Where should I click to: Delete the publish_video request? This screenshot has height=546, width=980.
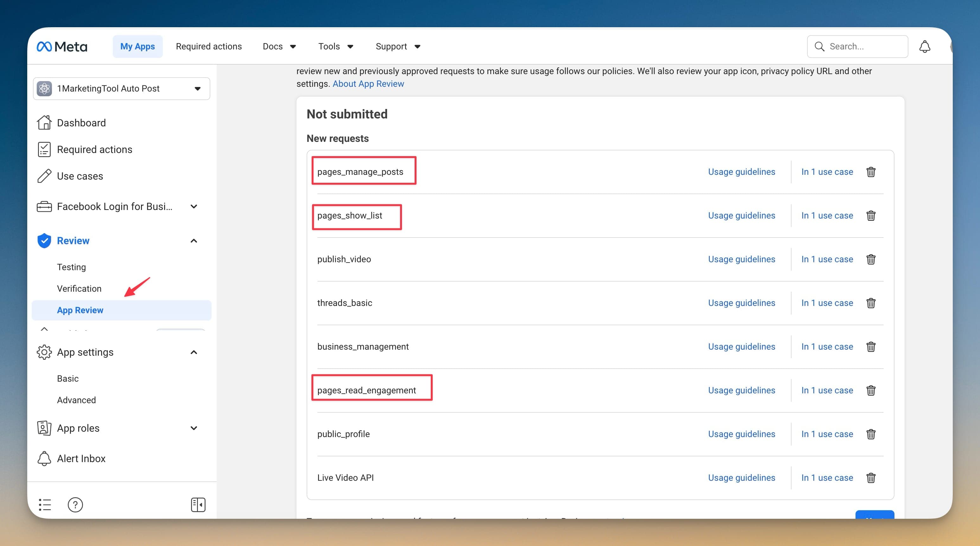[x=871, y=259]
